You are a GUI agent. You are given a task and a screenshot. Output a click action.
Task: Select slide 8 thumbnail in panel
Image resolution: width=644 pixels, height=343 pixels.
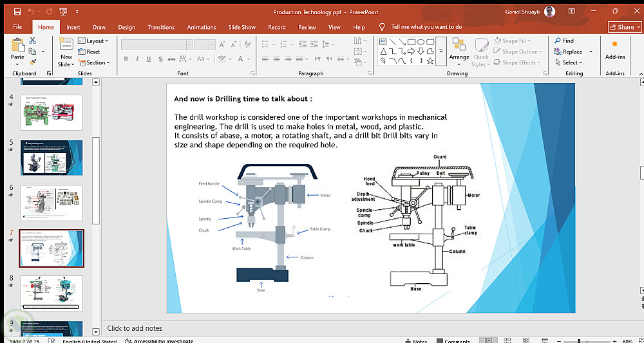(52, 293)
